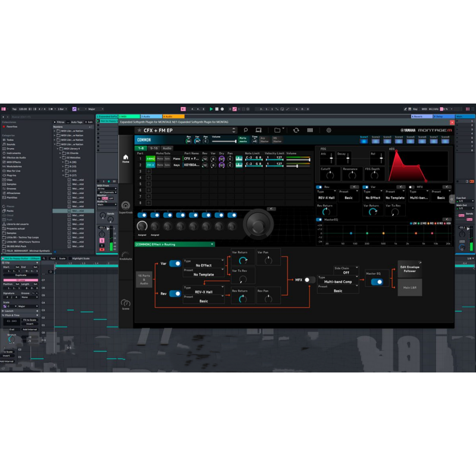The width and height of the screenshot is (476, 476).
Task: Open the Scene sidebar section
Action: pos(126,305)
